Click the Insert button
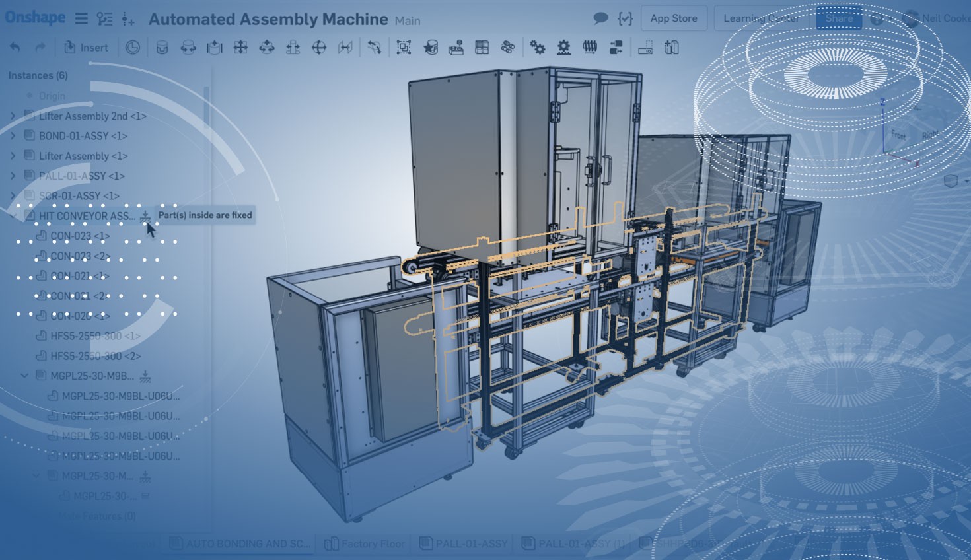The width and height of the screenshot is (971, 560). click(86, 48)
